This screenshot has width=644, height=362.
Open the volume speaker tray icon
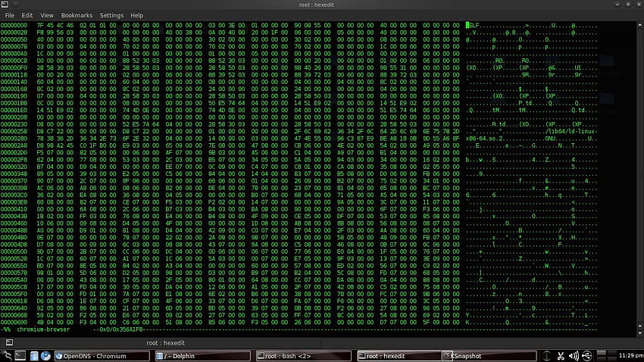[x=574, y=356]
